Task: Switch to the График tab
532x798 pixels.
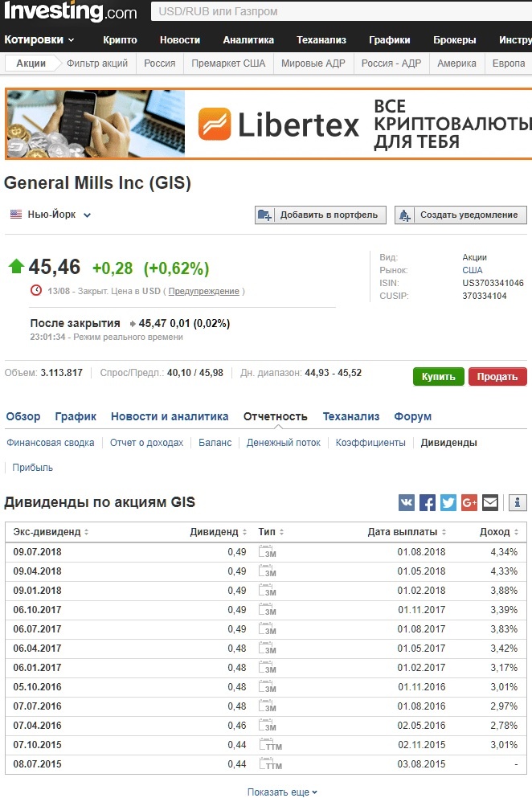Action: pyautogui.click(x=76, y=416)
